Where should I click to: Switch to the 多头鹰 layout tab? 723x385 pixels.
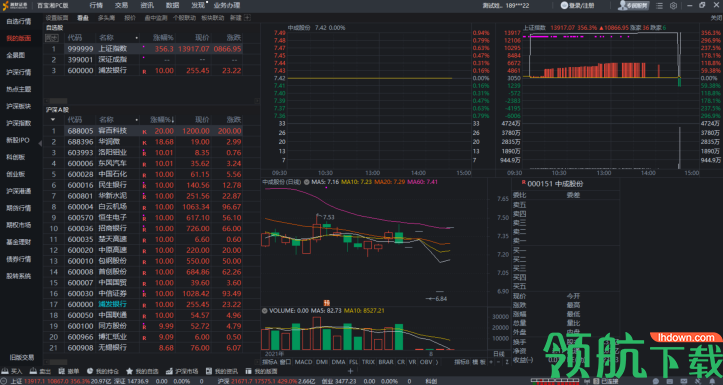tap(107, 18)
